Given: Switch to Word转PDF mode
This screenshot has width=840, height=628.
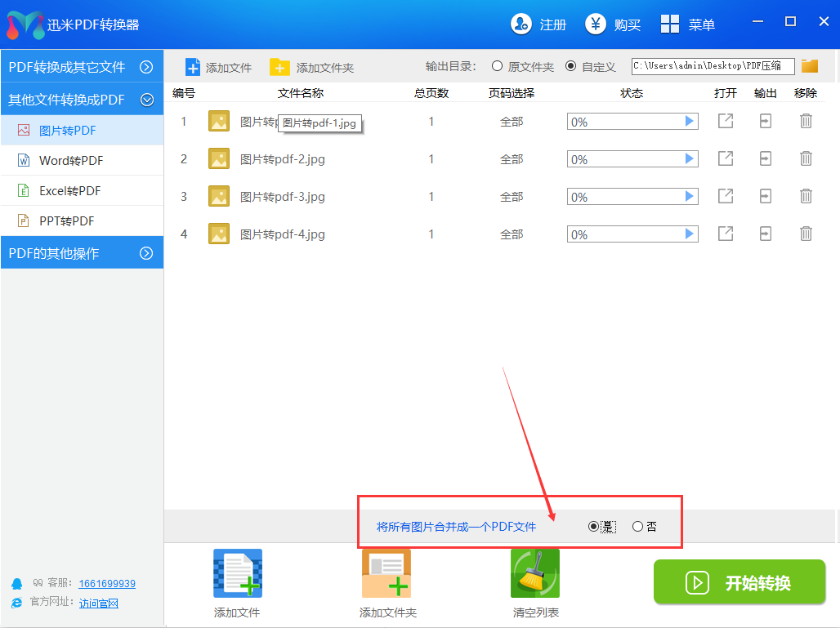Looking at the screenshot, I should pos(71,161).
